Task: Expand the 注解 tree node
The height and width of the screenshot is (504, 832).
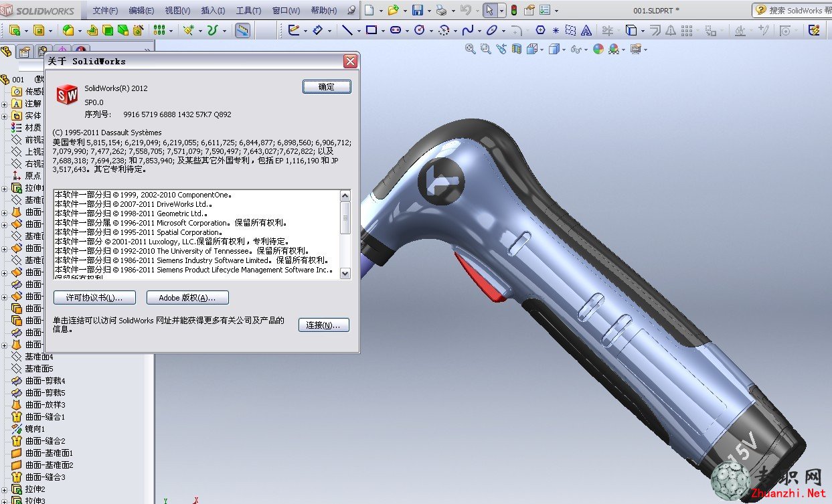Action: point(4,104)
